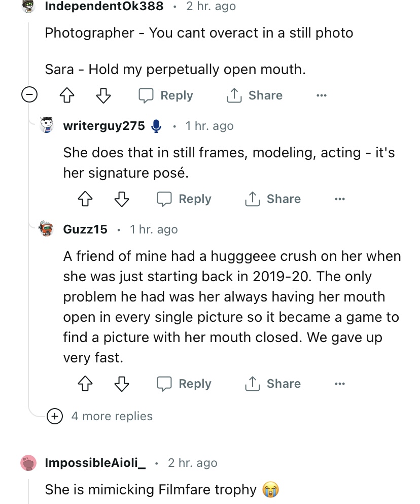420x504 pixels.
Task: Open more options on Guzz15's comment
Action: (x=339, y=384)
